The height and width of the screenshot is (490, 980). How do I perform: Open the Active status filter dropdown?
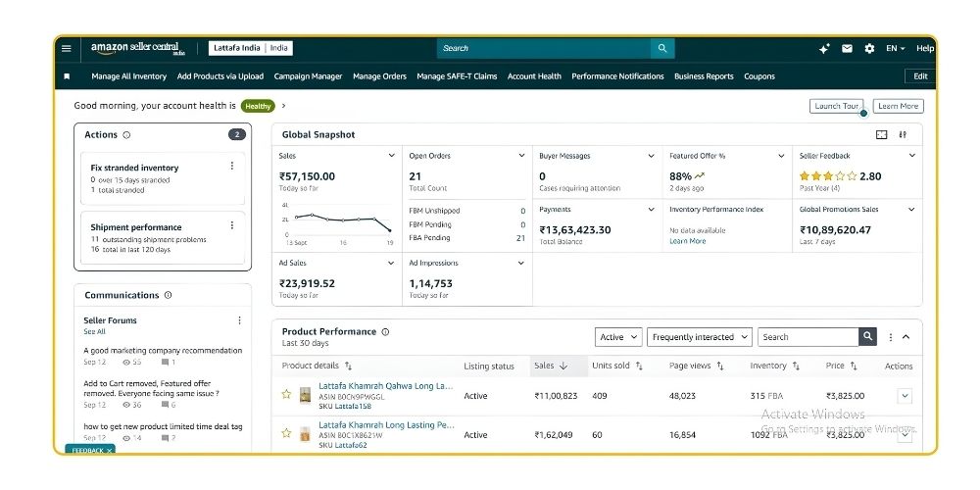point(619,337)
